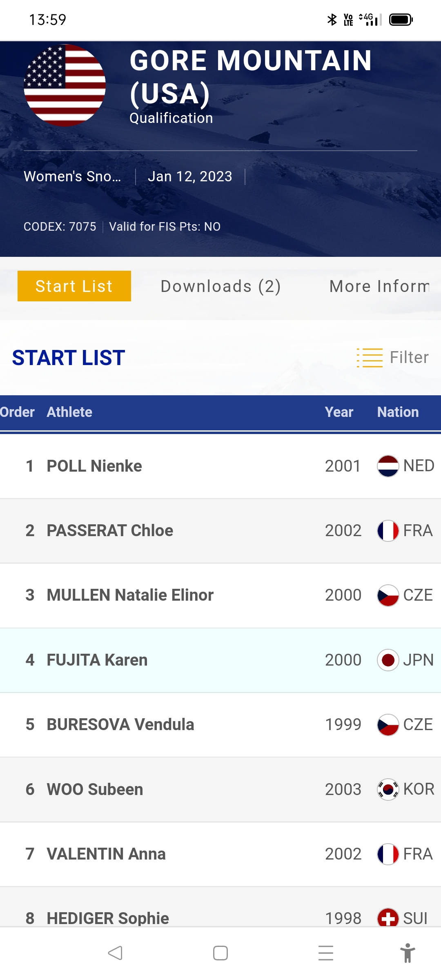Image resolution: width=441 pixels, height=980 pixels.
Task: Open athlete POLL Nienke's profile
Action: tap(94, 466)
